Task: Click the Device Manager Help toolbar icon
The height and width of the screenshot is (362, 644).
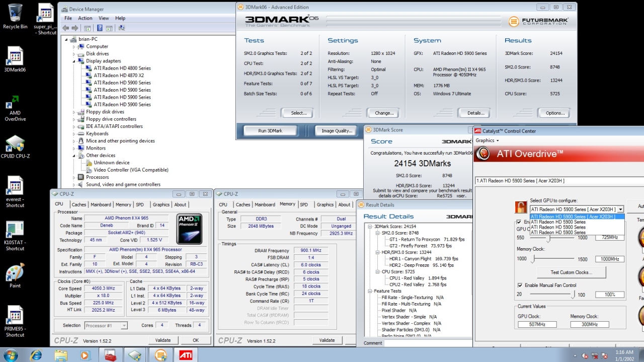Action: point(100,28)
